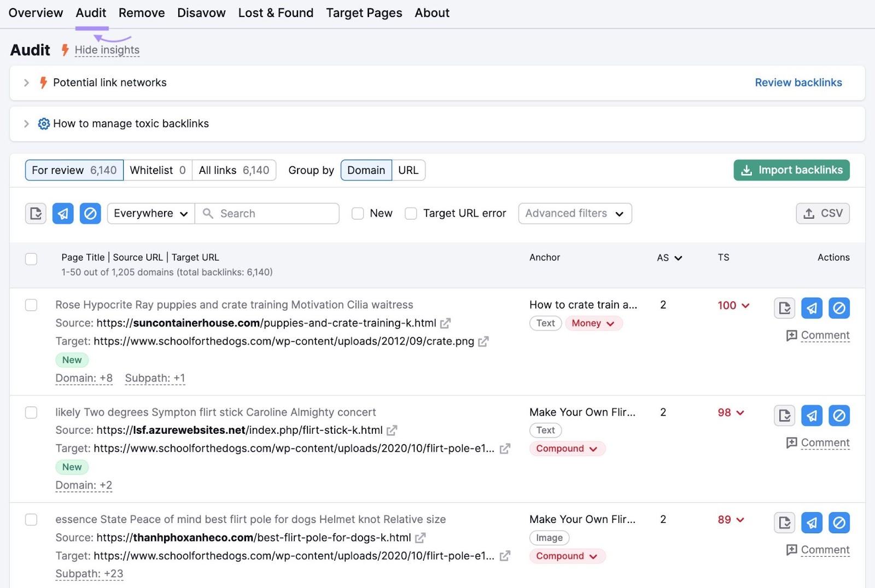Click the bulk Whitelist icon above the table
875x588 pixels.
click(36, 213)
